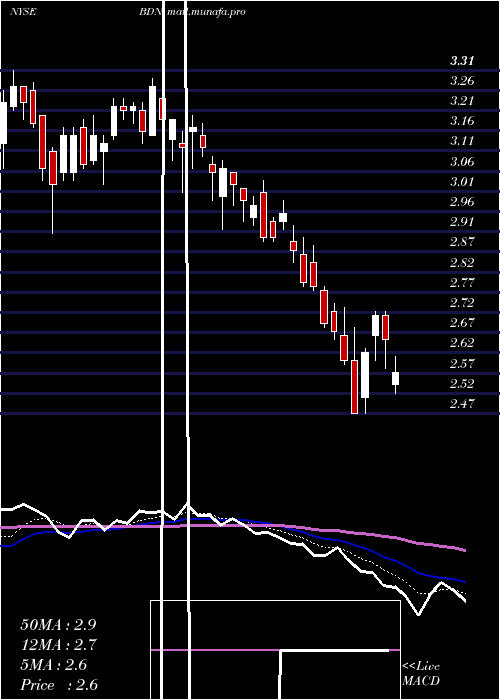Screen dimensions: 500x700
Task: Select the 3.11 price axis label
Action: 462,142
